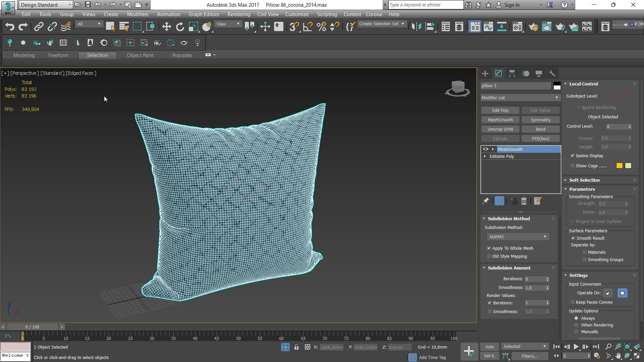The width and height of the screenshot is (644, 362).
Task: Toggle Percent Snap icon
Action: (x=321, y=27)
